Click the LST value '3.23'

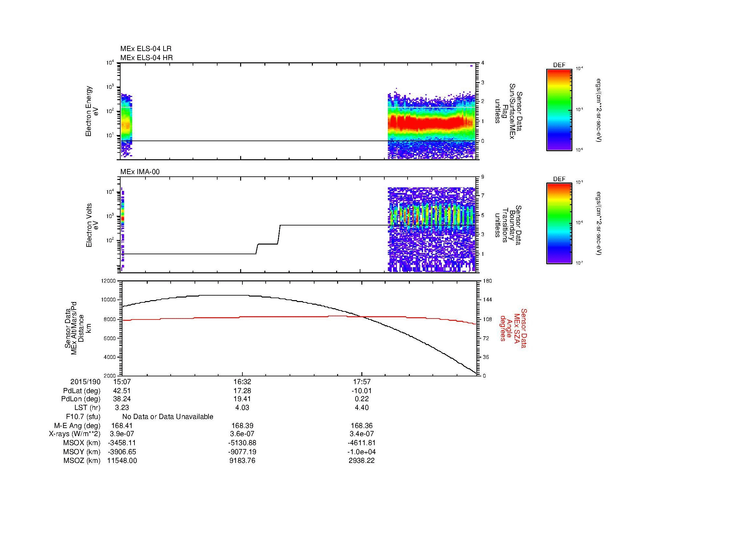(122, 408)
